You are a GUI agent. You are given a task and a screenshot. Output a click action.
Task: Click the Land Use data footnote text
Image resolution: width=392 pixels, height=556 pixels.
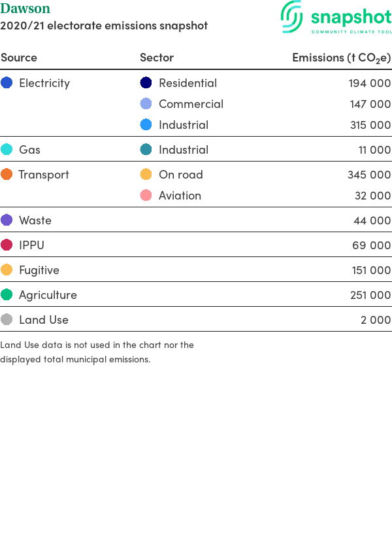pyautogui.click(x=97, y=352)
